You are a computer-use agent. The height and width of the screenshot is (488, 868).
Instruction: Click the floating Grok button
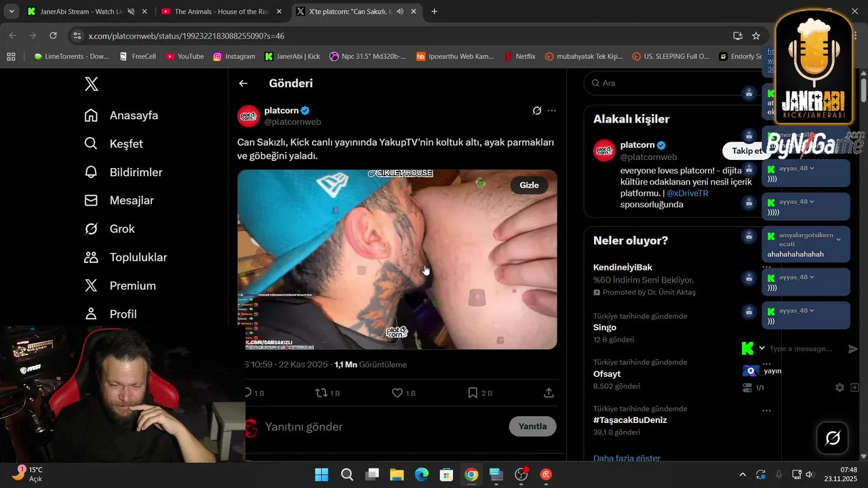pyautogui.click(x=833, y=439)
